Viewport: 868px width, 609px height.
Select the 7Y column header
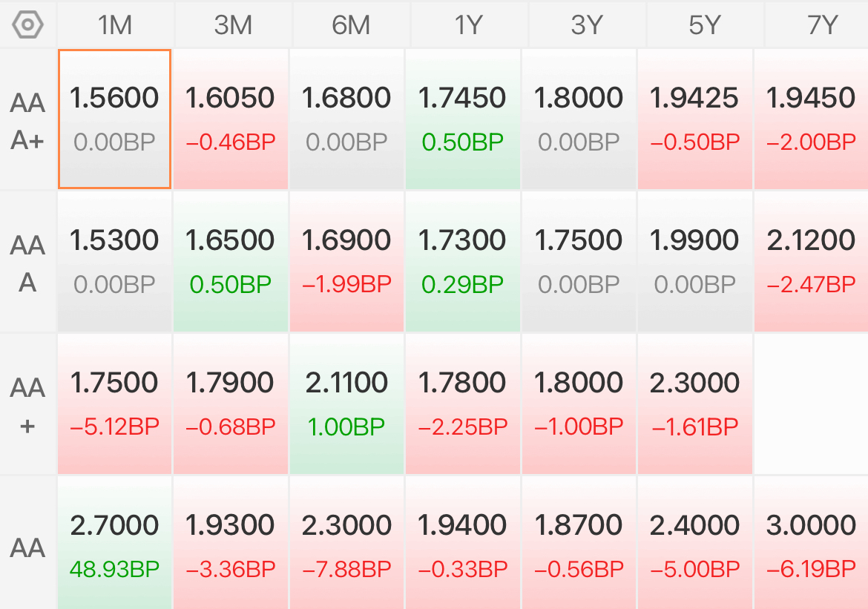click(x=817, y=25)
